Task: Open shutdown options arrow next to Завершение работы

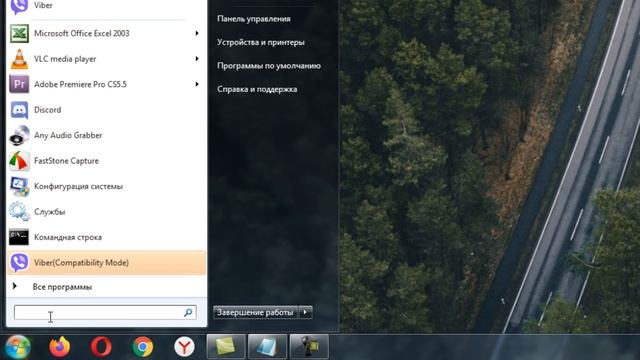Action: 306,313
